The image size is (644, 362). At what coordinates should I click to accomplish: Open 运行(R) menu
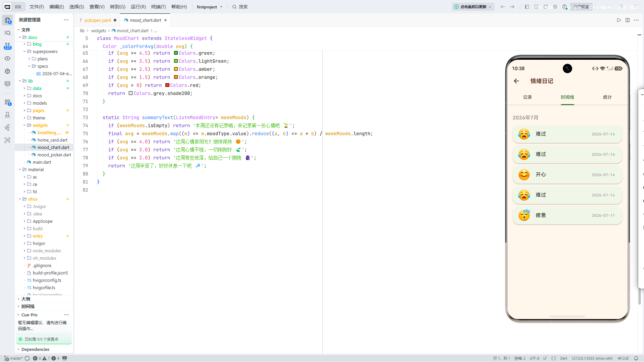[x=138, y=7]
